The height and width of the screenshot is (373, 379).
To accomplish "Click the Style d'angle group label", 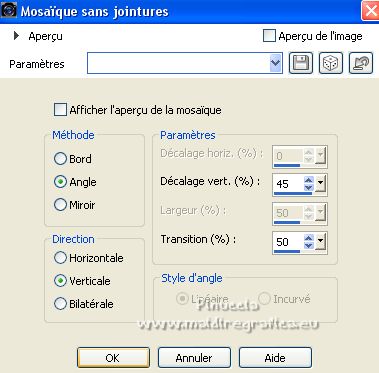I will click(192, 278).
